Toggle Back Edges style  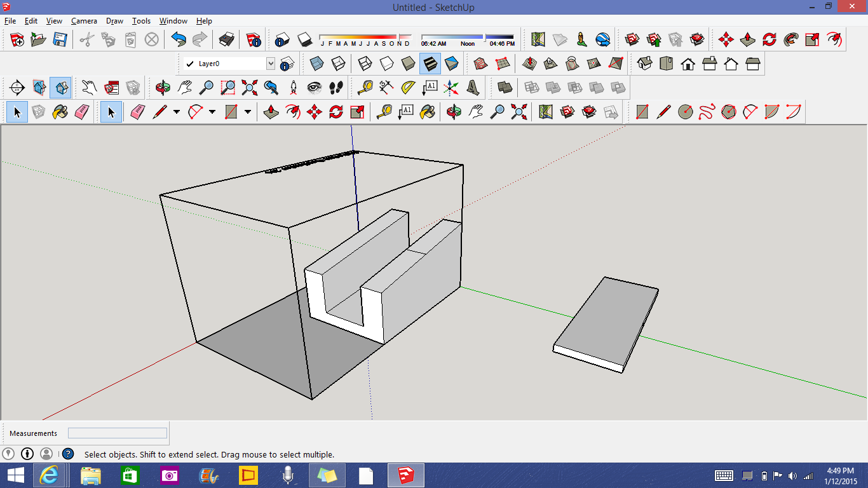(x=339, y=64)
